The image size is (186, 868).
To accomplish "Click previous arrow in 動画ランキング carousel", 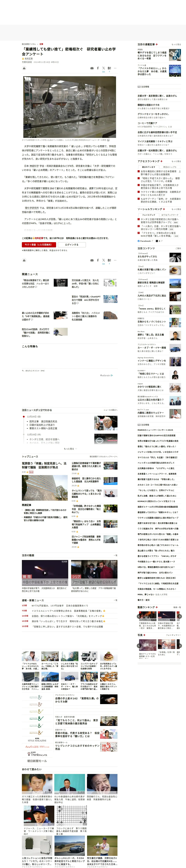I will click(x=139, y=616).
